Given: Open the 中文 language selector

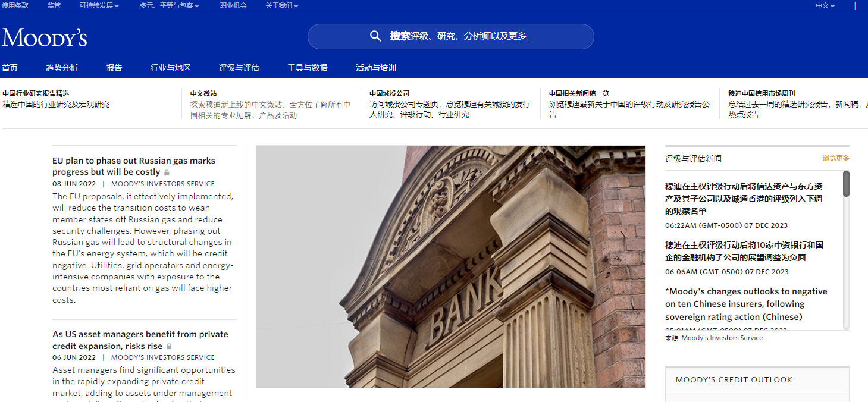Looking at the screenshot, I should point(825,5).
